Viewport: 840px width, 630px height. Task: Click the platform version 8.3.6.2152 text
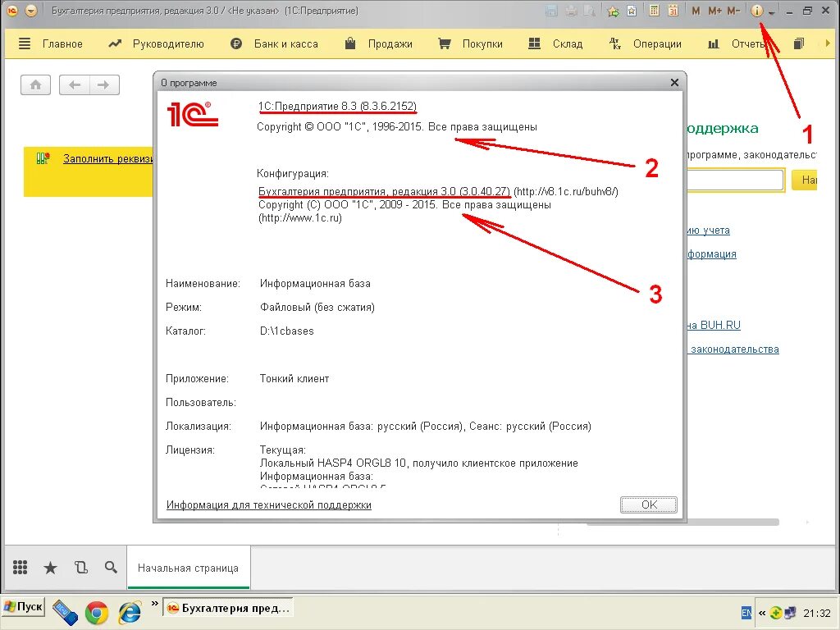tap(337, 106)
